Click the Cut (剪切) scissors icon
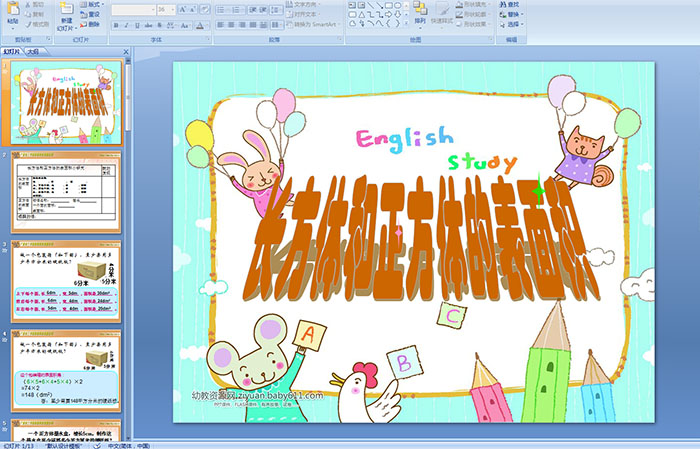 pos(28,4)
